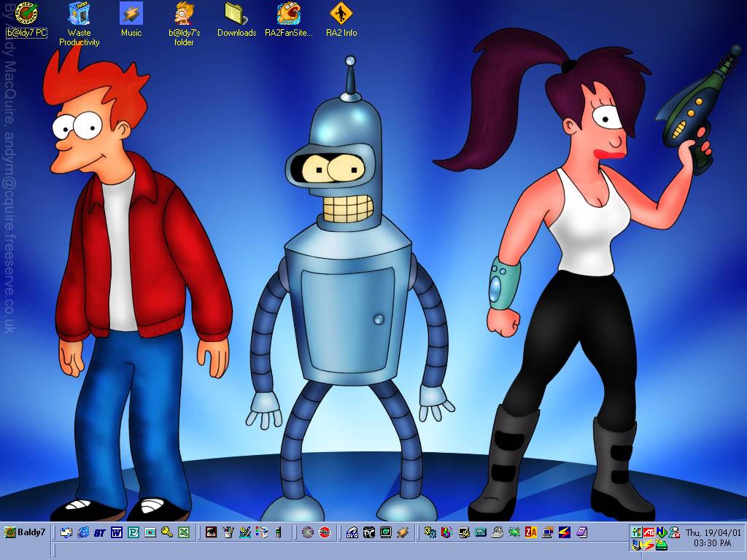Click the volume mixer tray icon
Image resolution: width=747 pixels, height=560 pixels.
636,532
